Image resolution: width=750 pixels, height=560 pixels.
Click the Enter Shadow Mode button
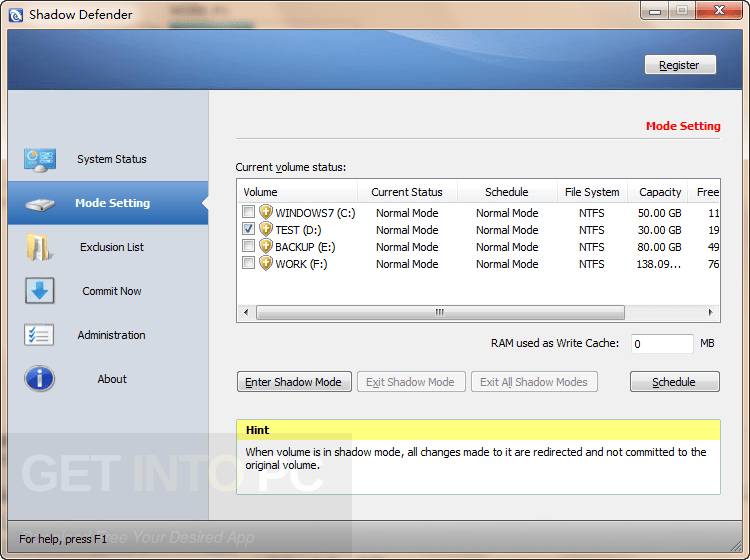pyautogui.click(x=294, y=382)
